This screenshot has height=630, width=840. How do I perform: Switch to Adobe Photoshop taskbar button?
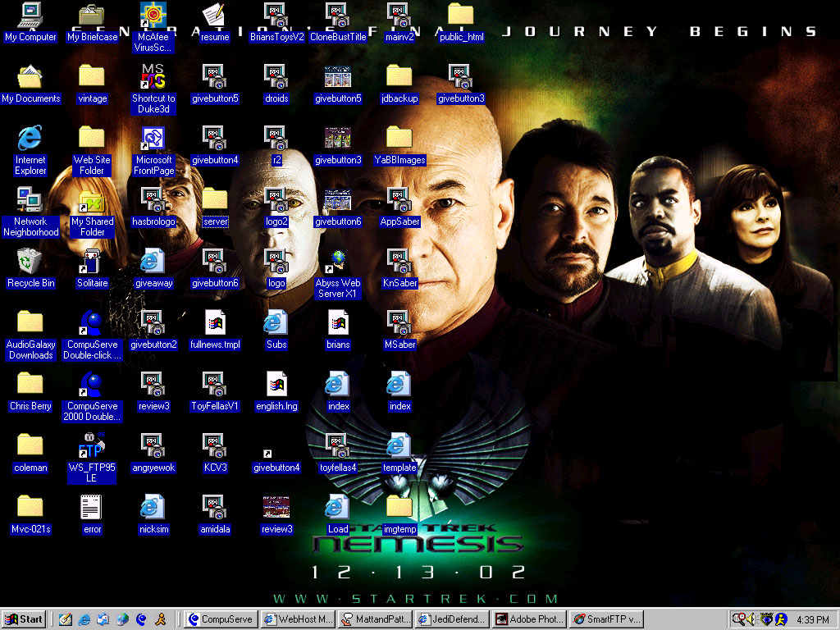(529, 619)
